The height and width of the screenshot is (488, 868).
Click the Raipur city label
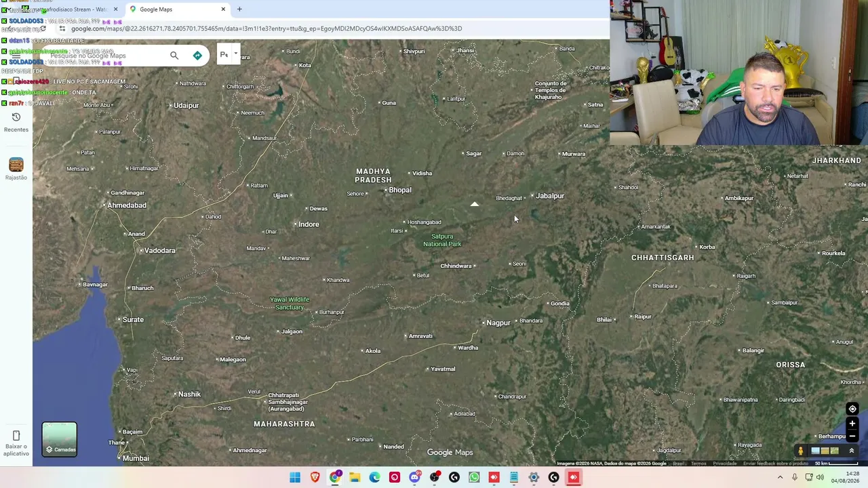[643, 317]
